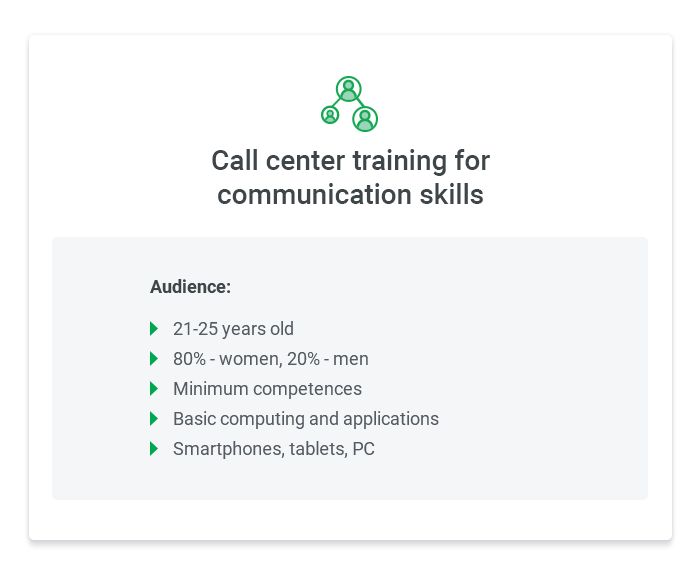The height and width of the screenshot is (562, 700).
Task: Click the 80% - women text
Action: (x=227, y=359)
